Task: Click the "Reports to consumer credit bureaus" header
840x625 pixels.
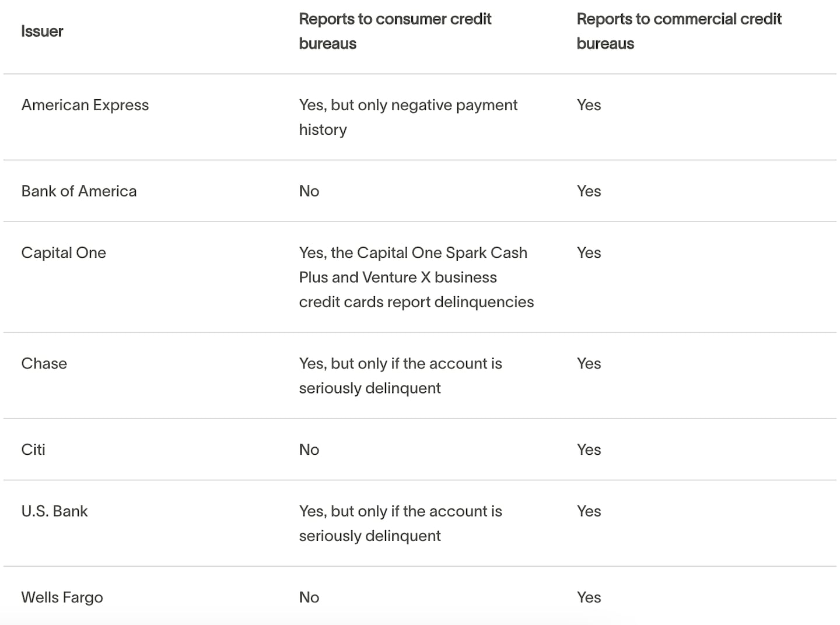Action: [395, 31]
